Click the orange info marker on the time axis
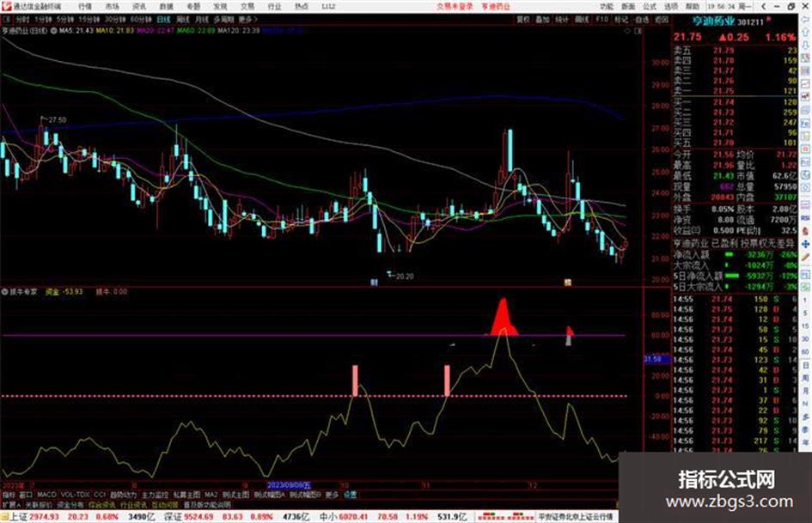Screen dimensions: 812x523 pyautogui.click(x=568, y=283)
